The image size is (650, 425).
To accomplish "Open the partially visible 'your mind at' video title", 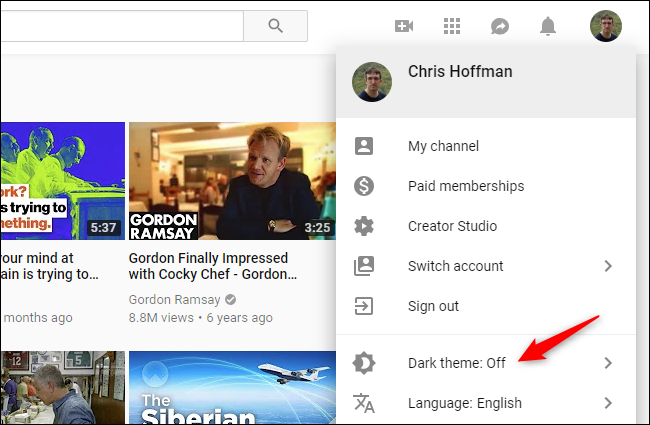I will point(49,266).
